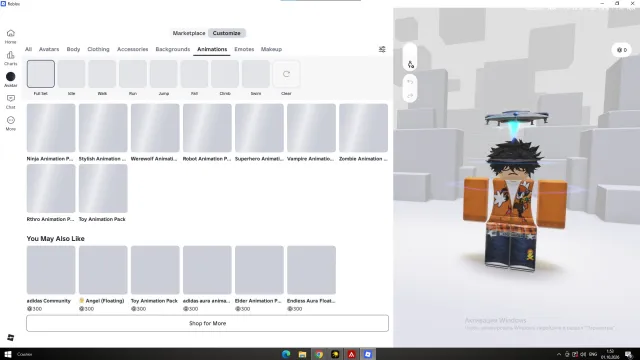
Task: Select the Avatar sidebar icon
Action: point(11,80)
